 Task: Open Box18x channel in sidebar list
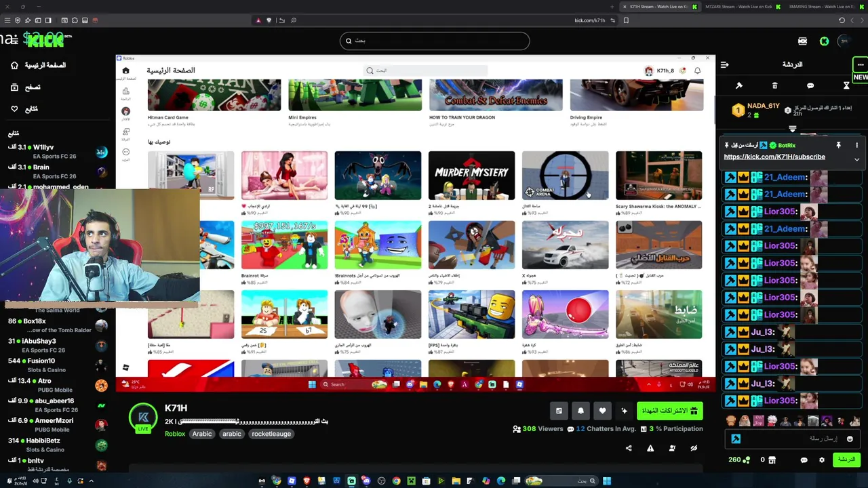pyautogui.click(x=58, y=325)
